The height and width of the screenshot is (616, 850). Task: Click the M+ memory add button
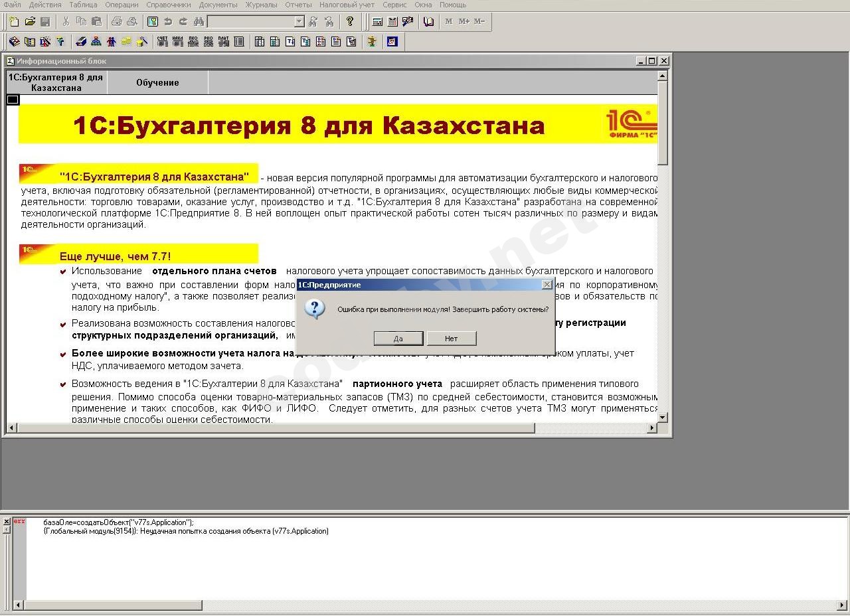click(464, 21)
